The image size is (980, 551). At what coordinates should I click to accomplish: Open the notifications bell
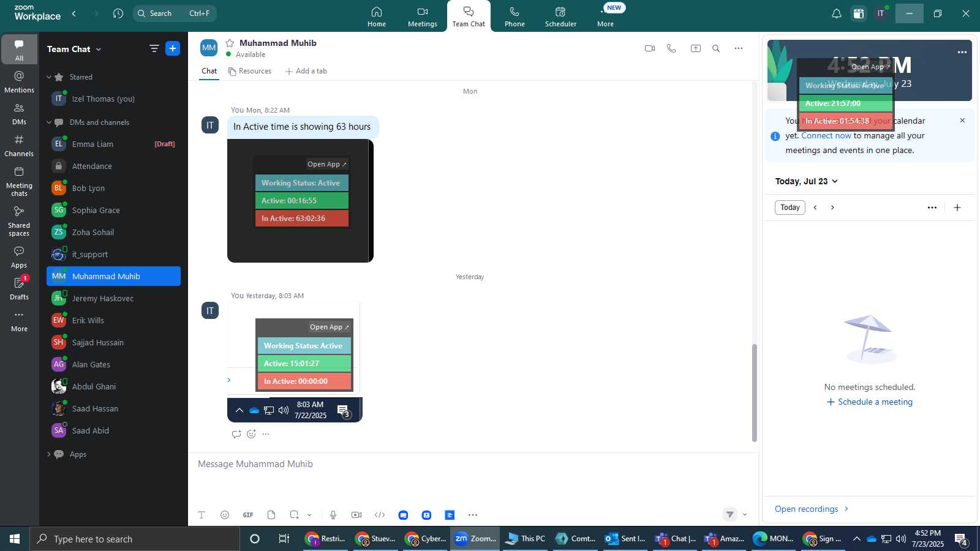click(837, 13)
